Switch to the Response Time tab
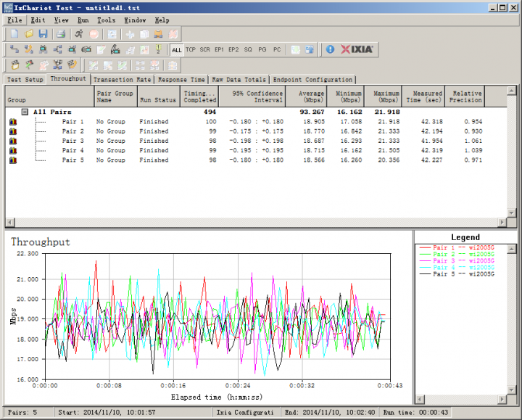The image size is (522, 420). tap(181, 80)
